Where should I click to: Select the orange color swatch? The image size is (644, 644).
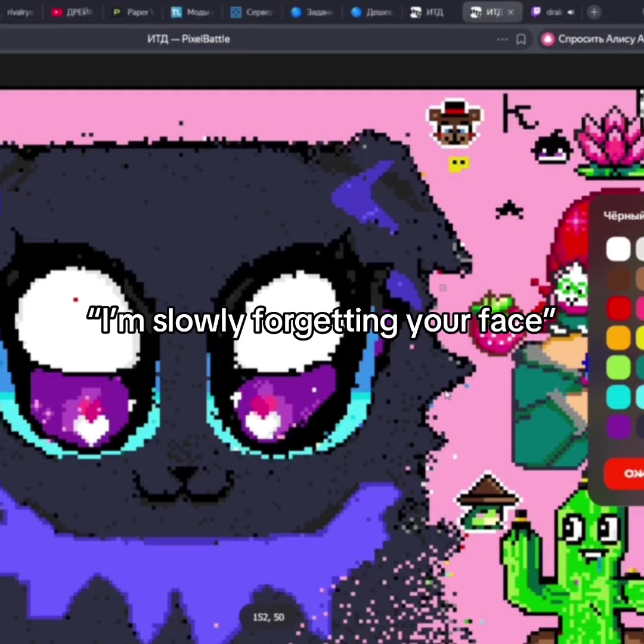pyautogui.click(x=618, y=338)
